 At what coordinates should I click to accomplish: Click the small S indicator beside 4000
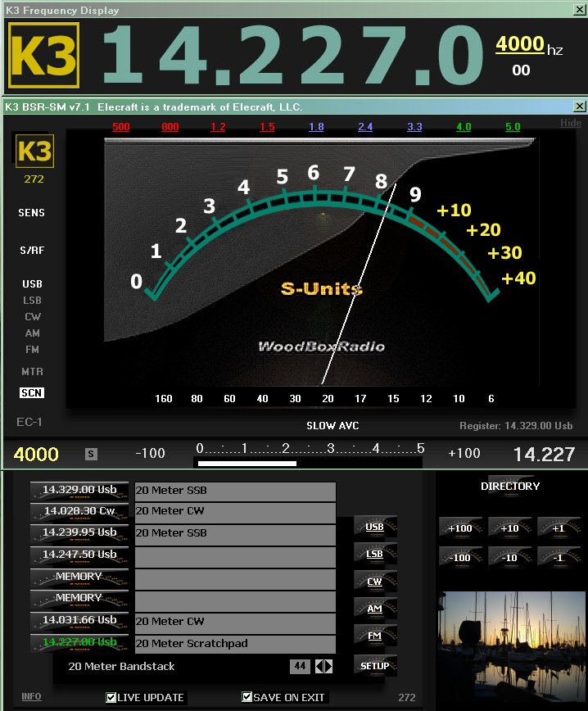pos(91,454)
